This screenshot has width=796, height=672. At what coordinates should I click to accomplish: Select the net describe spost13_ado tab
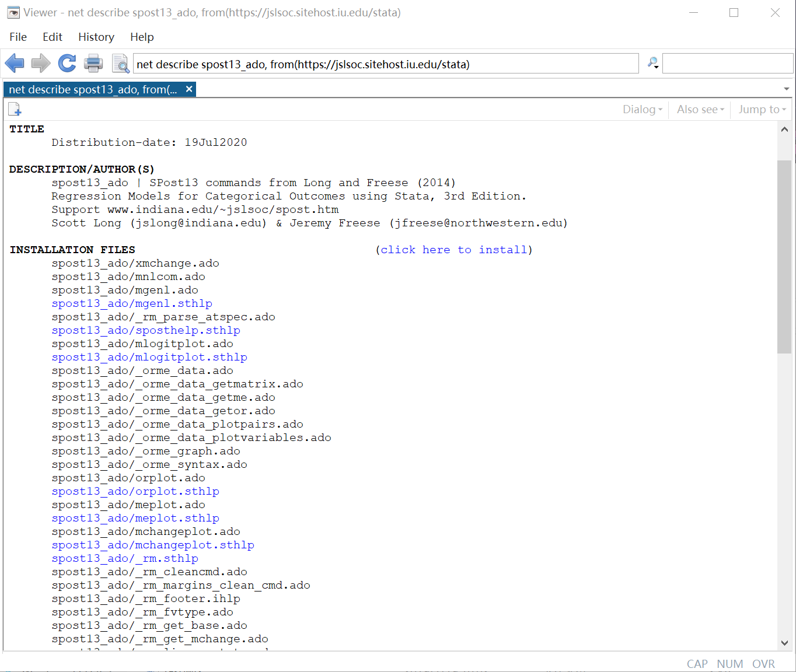click(x=93, y=89)
